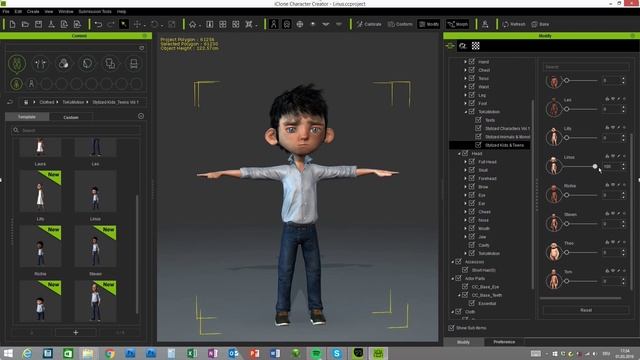
Task: Click the Conform toolbar button
Action: click(400, 24)
